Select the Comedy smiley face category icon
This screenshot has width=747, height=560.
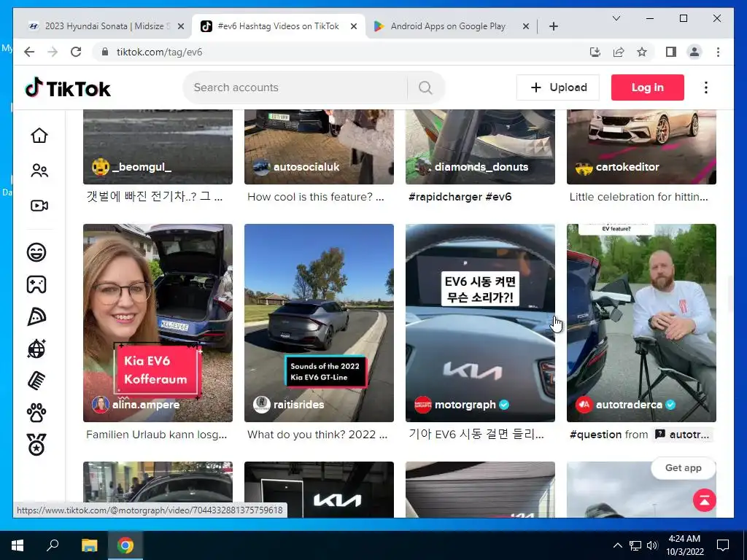[36, 252]
